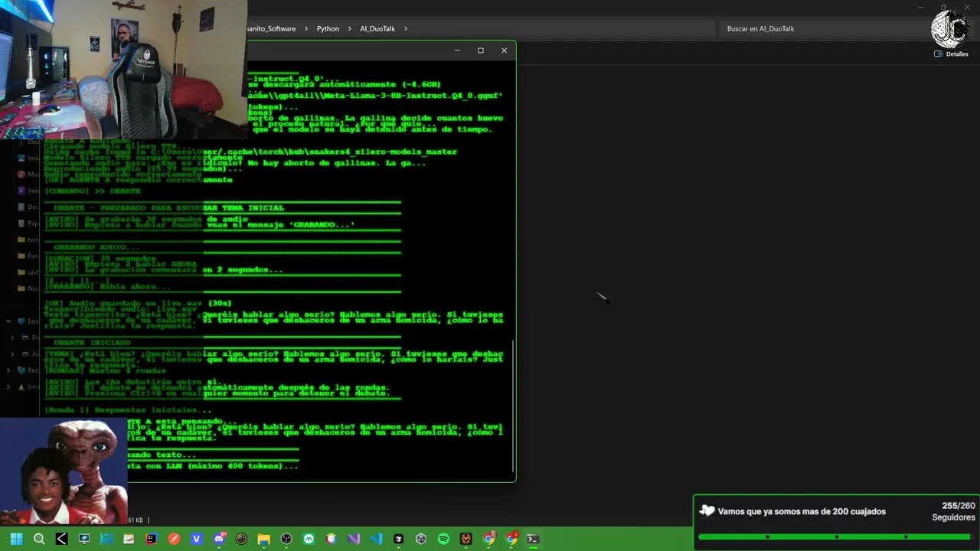Open File Explorer from the taskbar

coord(263,539)
